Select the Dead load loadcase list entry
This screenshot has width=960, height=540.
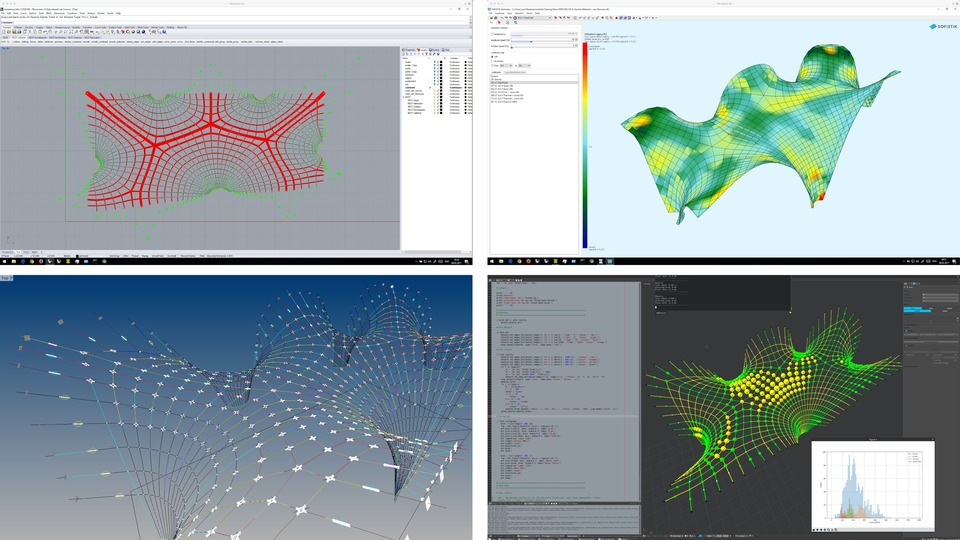pyautogui.click(x=534, y=83)
